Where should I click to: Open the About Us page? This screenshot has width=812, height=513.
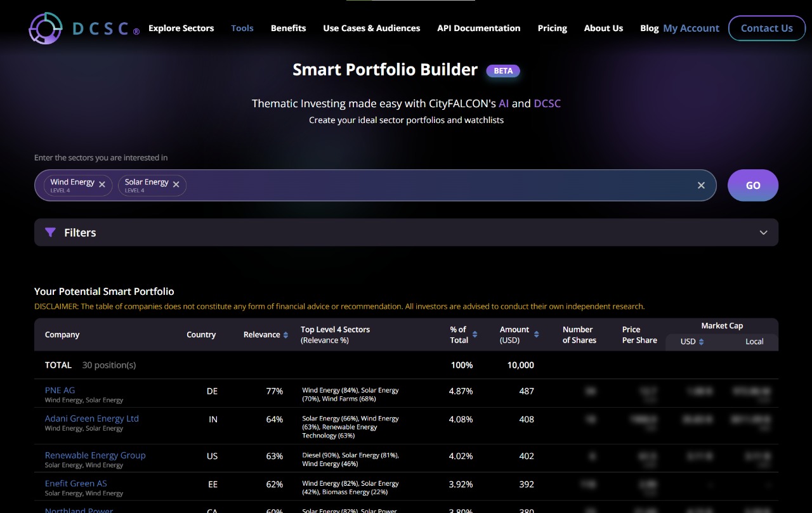point(603,28)
